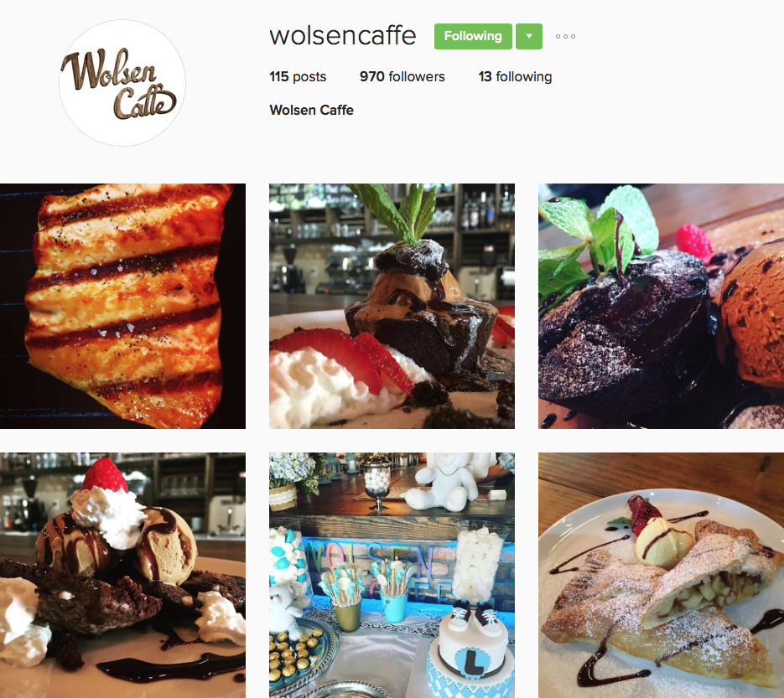Viewport: 784px width, 698px height.
Task: Open the 970 followers list
Action: pyautogui.click(x=402, y=76)
